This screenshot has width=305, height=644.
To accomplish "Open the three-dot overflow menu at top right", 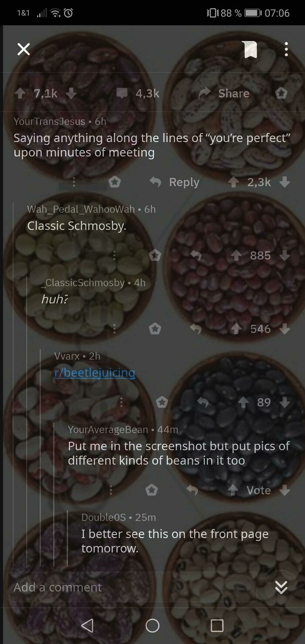I will pyautogui.click(x=286, y=49).
